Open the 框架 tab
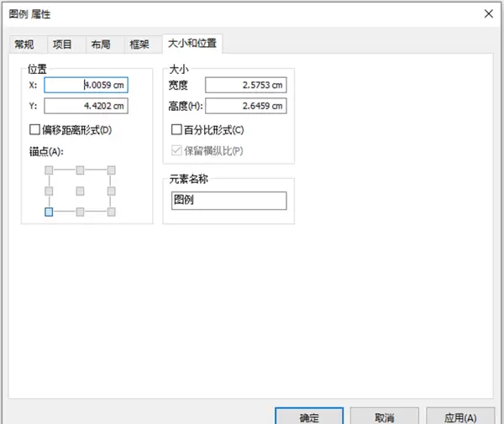 coord(139,44)
